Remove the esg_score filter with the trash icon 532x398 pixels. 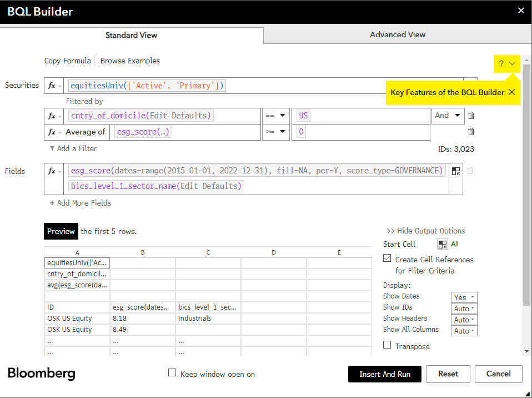[x=470, y=132]
